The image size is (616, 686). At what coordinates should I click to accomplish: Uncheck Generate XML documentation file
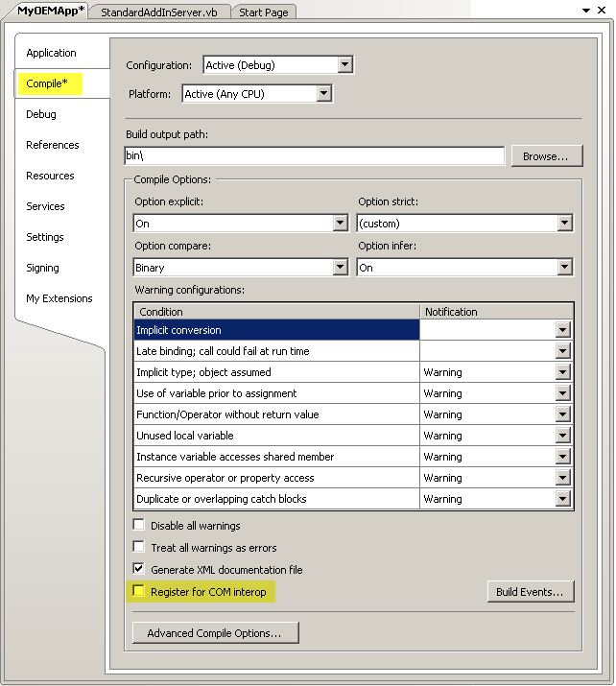139,569
